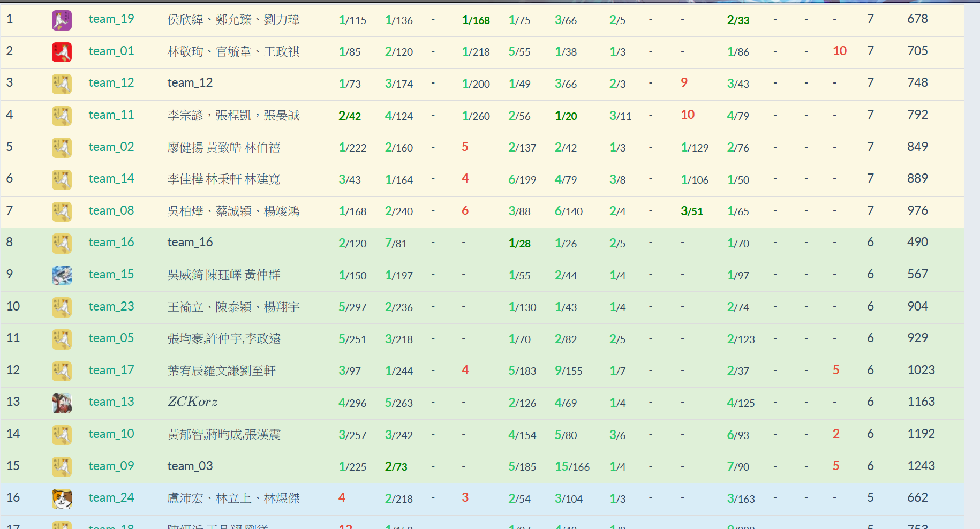Open team_11's bold 2/42 result
The image size is (980, 529).
(x=350, y=116)
